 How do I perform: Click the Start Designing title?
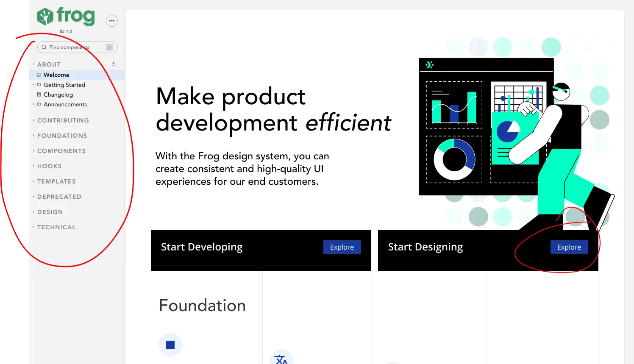[425, 247]
